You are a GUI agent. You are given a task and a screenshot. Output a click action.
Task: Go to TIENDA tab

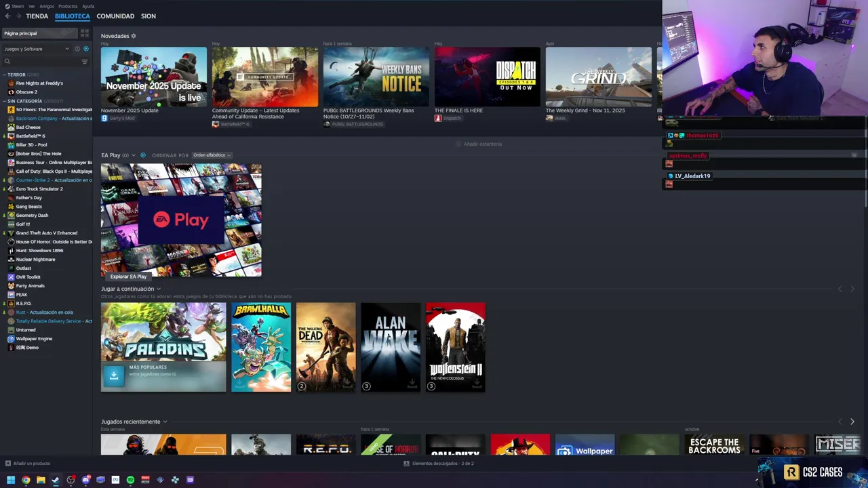click(x=37, y=16)
